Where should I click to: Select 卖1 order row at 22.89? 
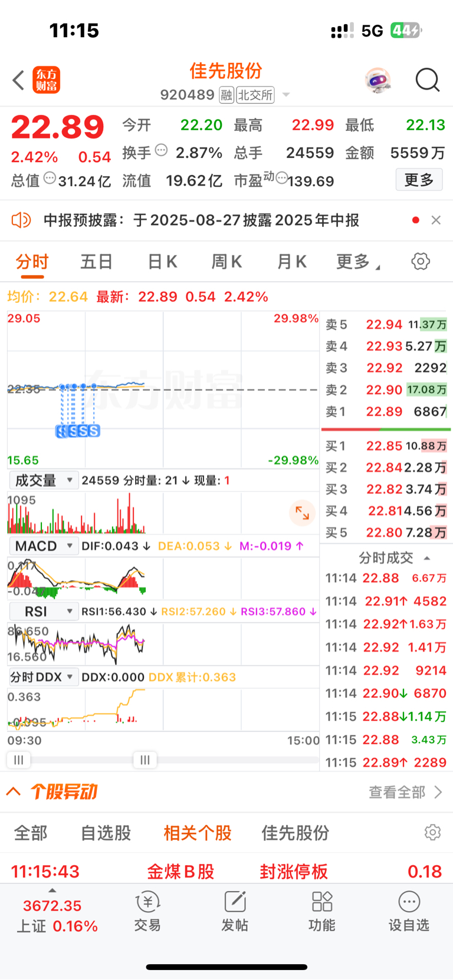(386, 411)
